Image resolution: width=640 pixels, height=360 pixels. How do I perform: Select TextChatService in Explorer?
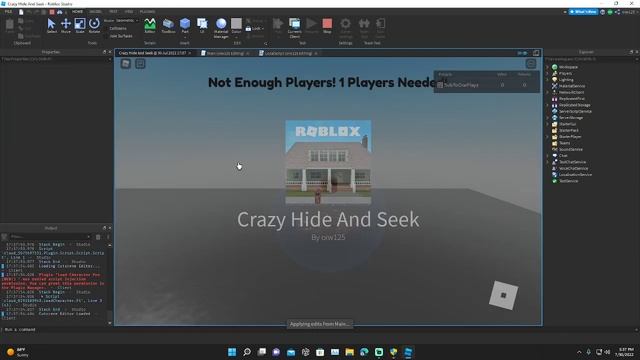[x=572, y=162]
